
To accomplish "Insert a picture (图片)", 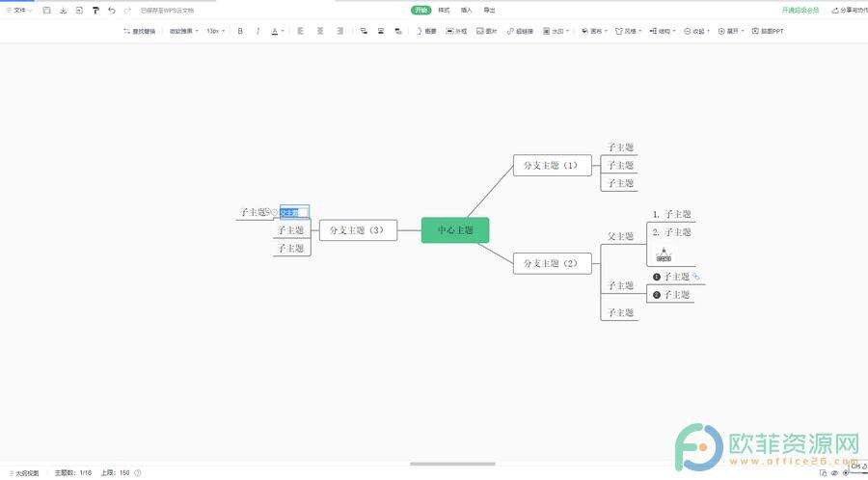I will (x=487, y=32).
